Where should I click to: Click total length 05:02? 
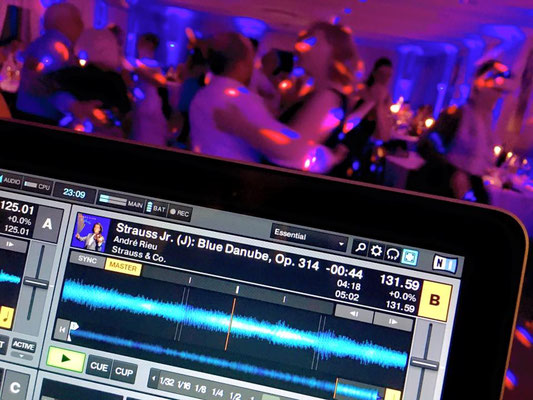(347, 295)
